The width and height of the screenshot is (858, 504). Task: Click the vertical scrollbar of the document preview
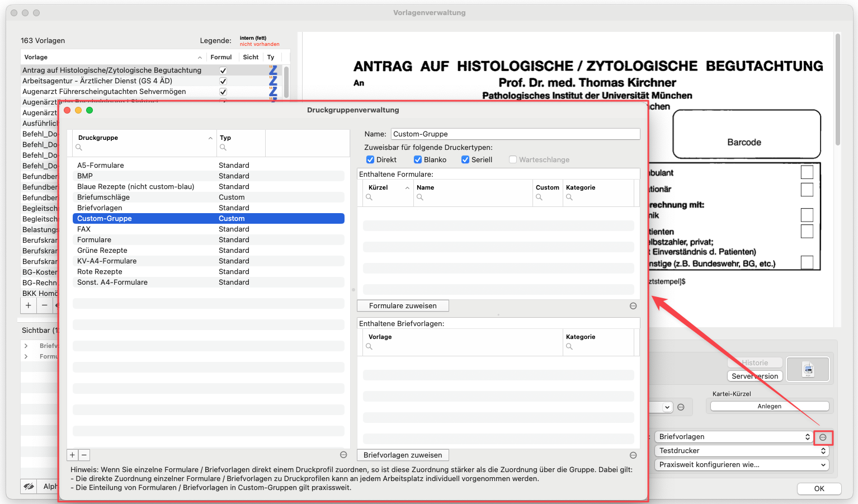pyautogui.click(x=837, y=90)
